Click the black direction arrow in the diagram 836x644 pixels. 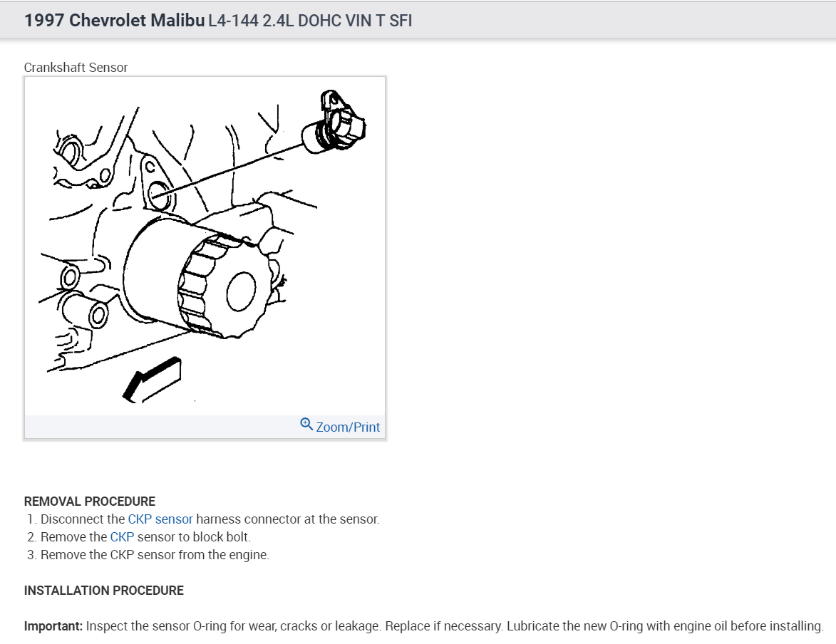coord(153,380)
